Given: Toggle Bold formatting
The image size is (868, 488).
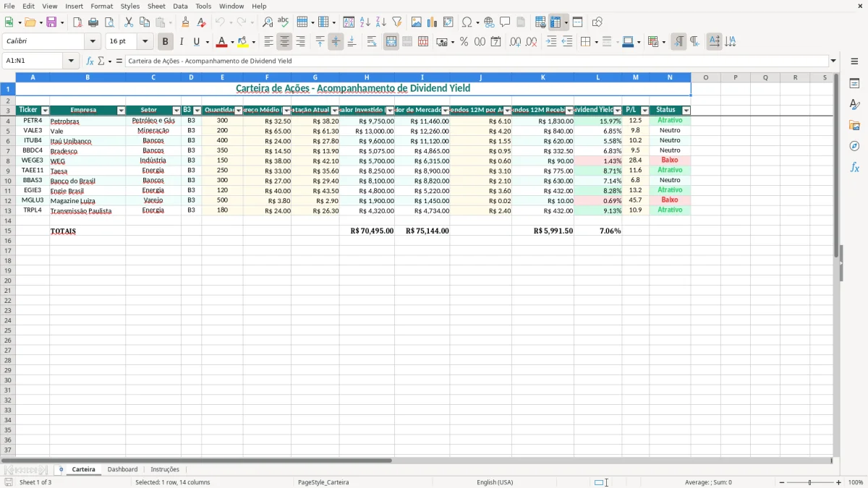Looking at the screenshot, I should 165,42.
